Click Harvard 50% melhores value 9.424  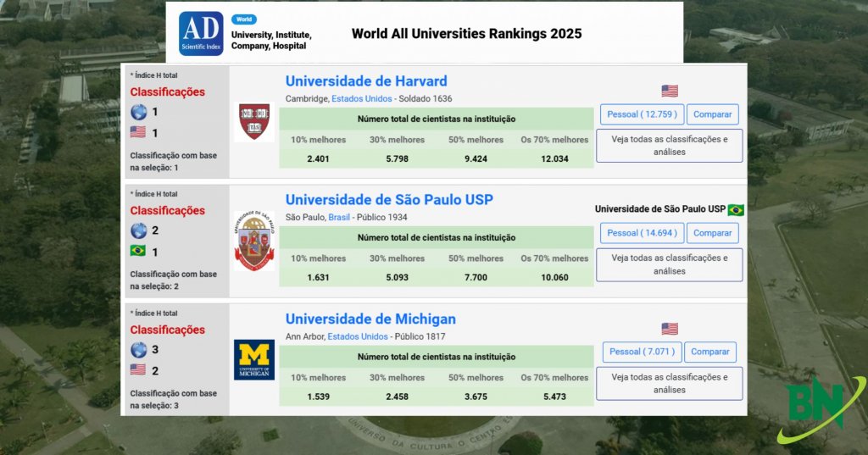point(476,158)
